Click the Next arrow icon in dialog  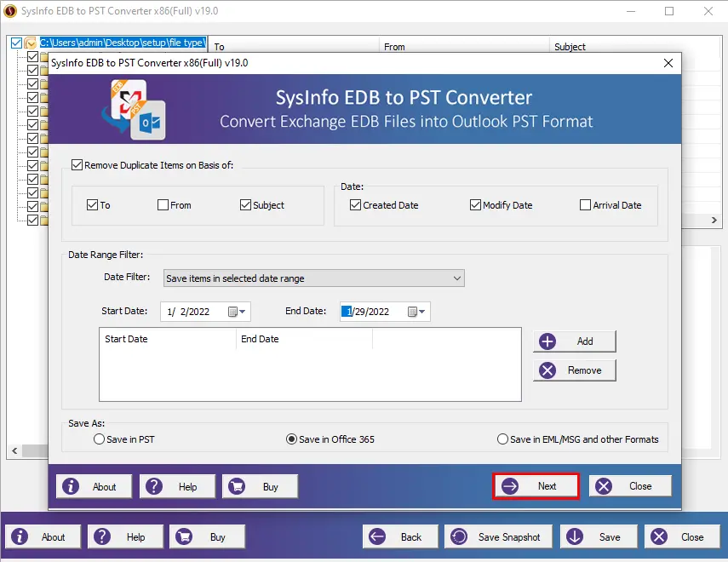tap(510, 486)
